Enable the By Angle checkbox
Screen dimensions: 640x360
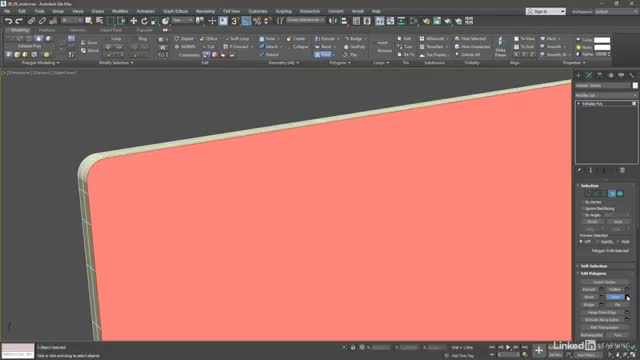(x=583, y=215)
